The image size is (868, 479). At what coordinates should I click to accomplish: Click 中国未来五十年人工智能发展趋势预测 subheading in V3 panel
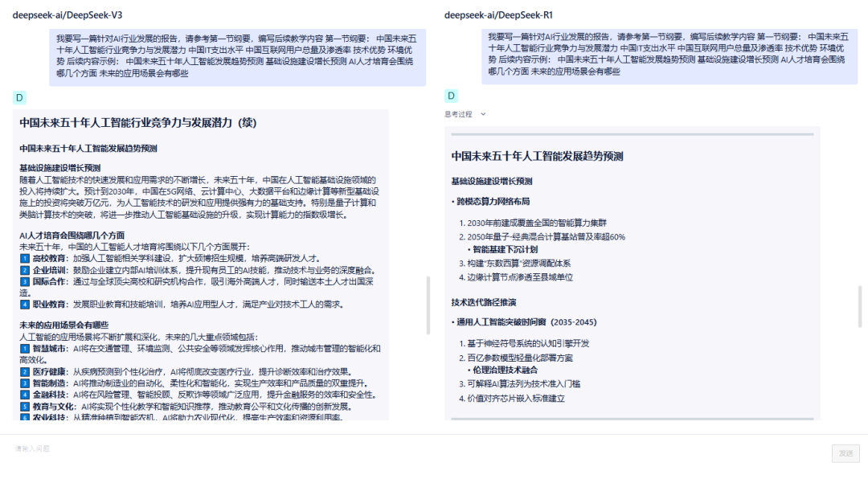[x=88, y=149]
